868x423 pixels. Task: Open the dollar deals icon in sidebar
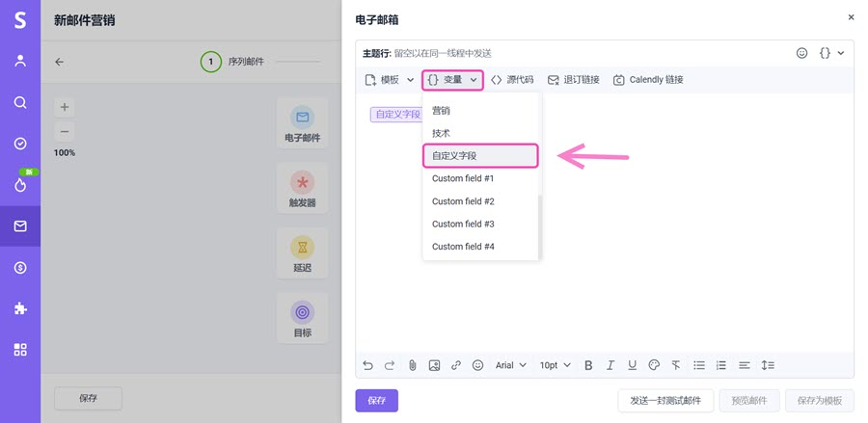point(20,268)
